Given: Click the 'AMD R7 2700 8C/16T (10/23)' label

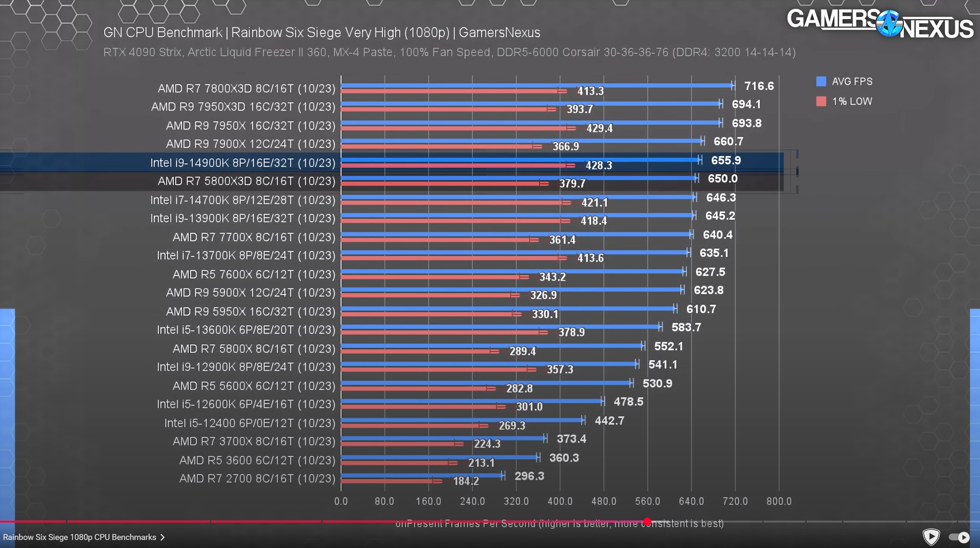Looking at the screenshot, I should pyautogui.click(x=258, y=478).
